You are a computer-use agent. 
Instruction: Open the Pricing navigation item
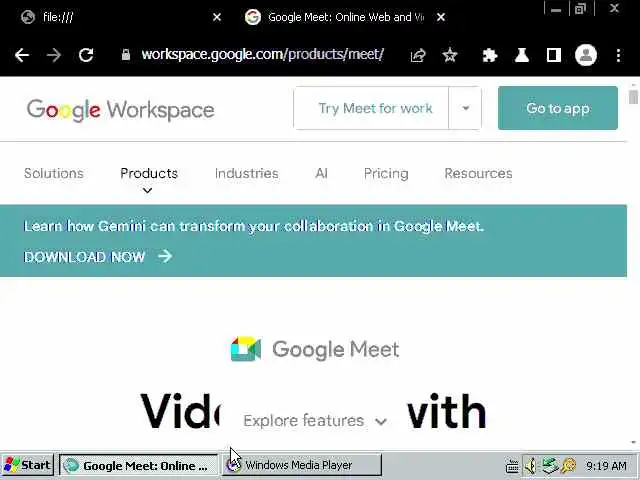pos(386,173)
